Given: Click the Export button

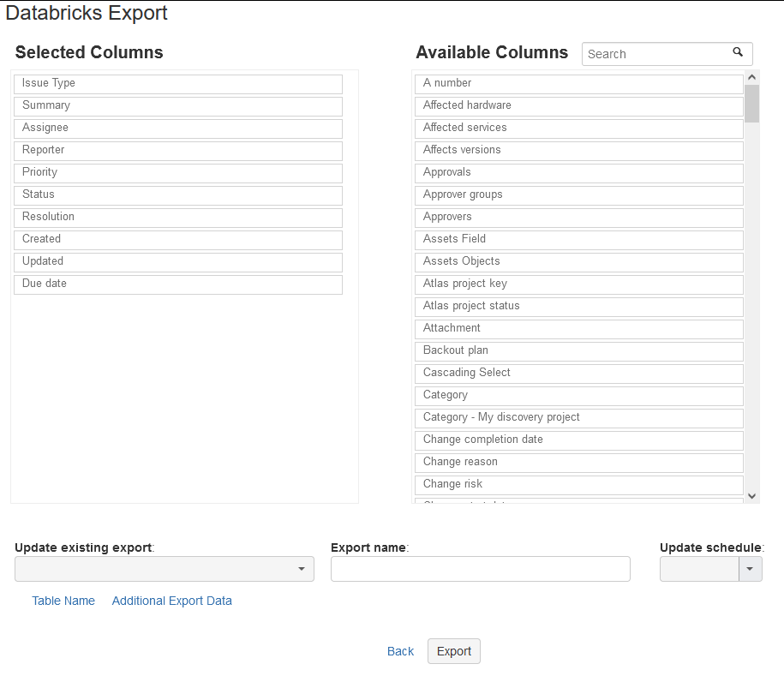Looking at the screenshot, I should coord(454,651).
